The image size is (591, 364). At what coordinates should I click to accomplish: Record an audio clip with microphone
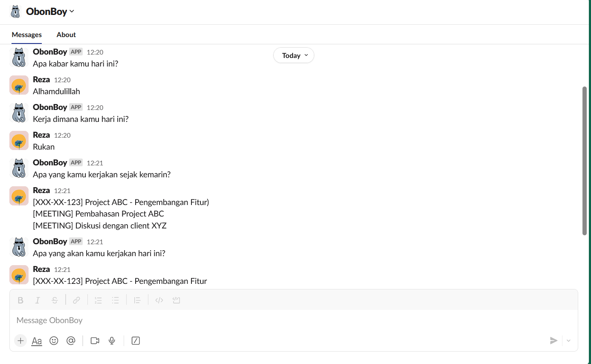[112, 341]
